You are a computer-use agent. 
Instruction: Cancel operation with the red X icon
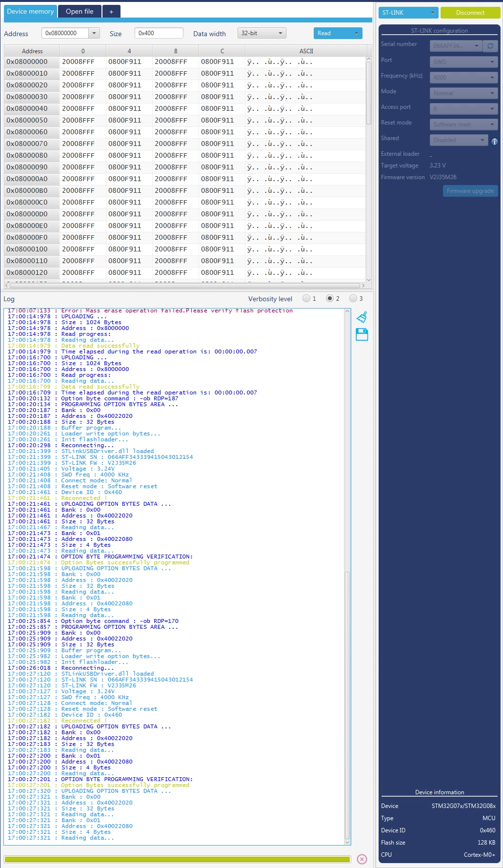tap(362, 859)
